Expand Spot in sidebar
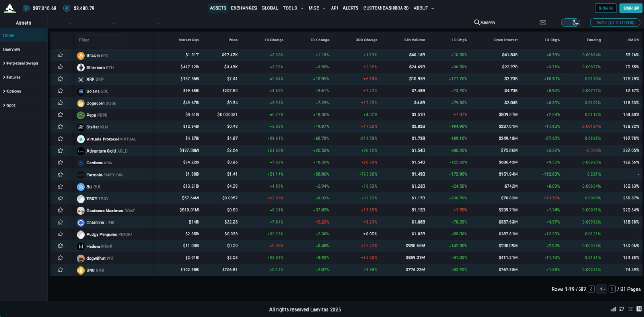The height and width of the screenshot is (317, 644). click(x=10, y=105)
